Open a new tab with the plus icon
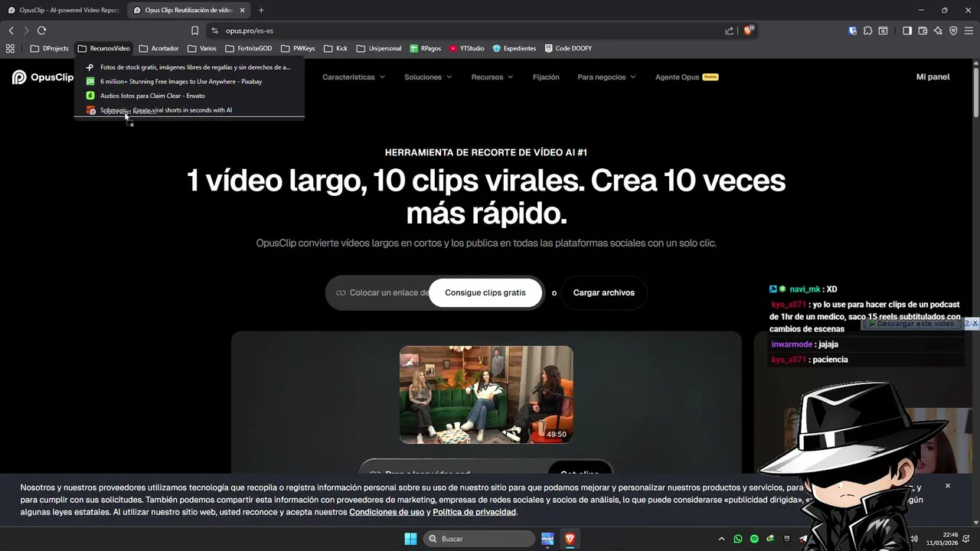Viewport: 980px width, 551px height. (x=261, y=10)
